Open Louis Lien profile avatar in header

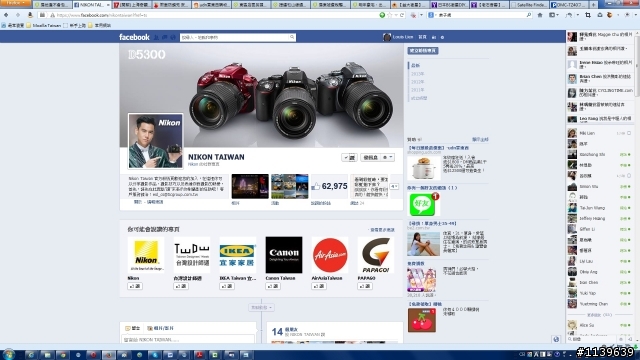pyautogui.click(x=387, y=37)
